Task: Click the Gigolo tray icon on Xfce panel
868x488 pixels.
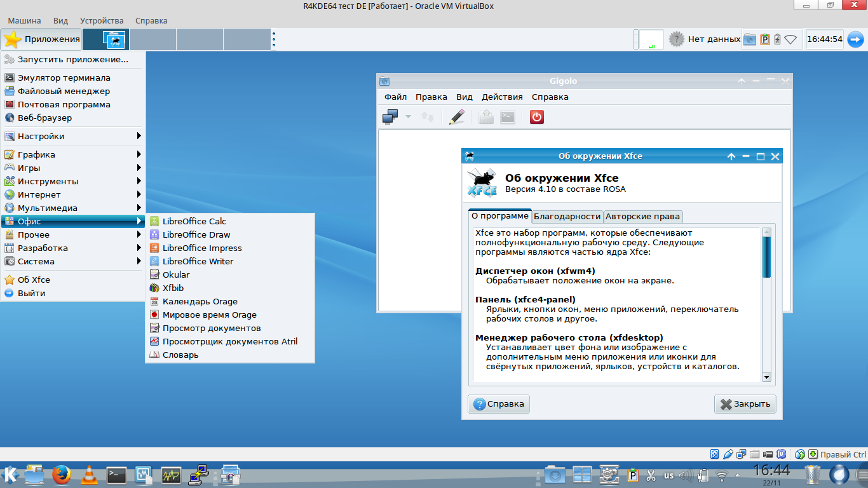Action: point(750,39)
